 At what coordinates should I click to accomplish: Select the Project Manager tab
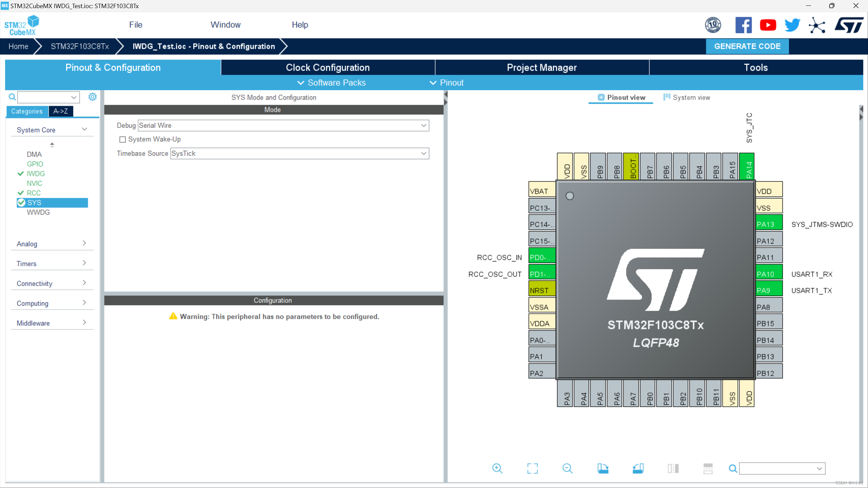pos(542,67)
